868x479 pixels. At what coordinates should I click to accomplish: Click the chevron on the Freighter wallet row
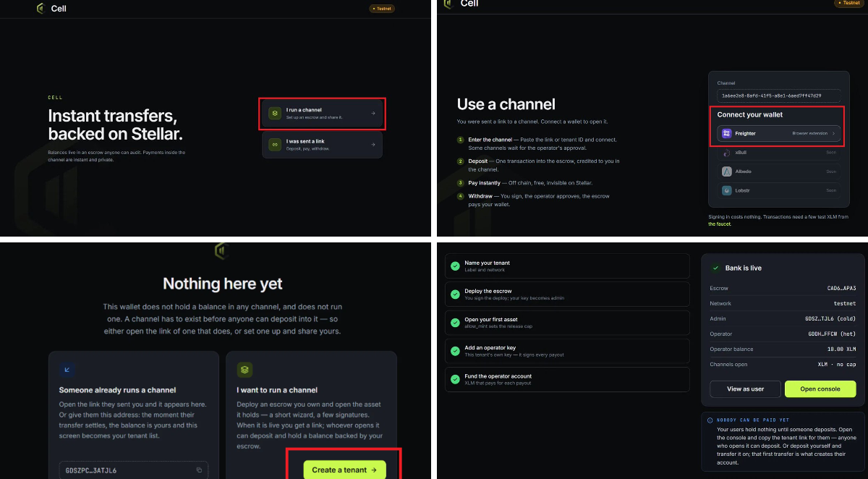[833, 134]
